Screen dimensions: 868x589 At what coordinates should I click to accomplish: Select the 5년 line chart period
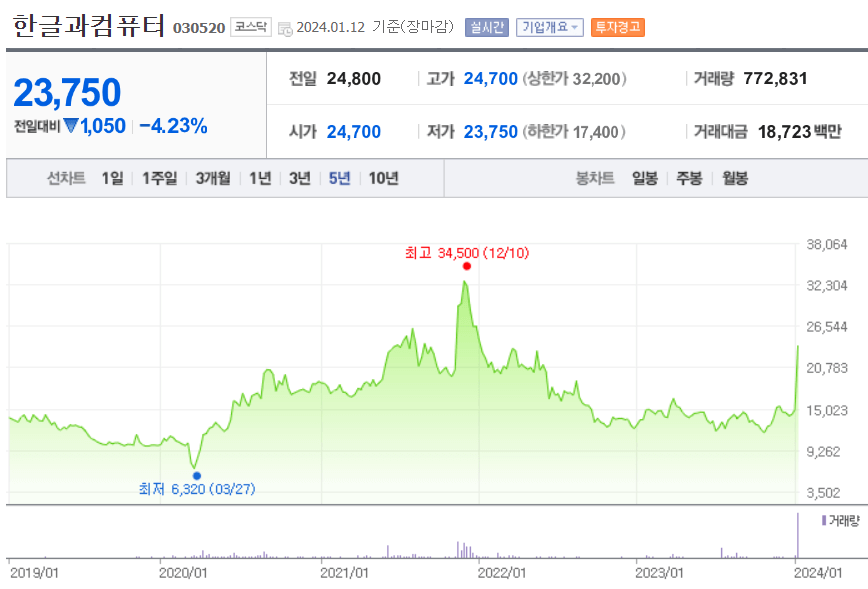[x=339, y=178]
